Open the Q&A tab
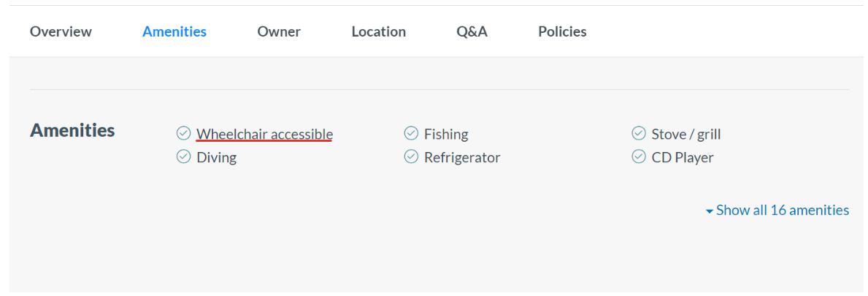Screen dimensions: 868x296 tap(472, 31)
